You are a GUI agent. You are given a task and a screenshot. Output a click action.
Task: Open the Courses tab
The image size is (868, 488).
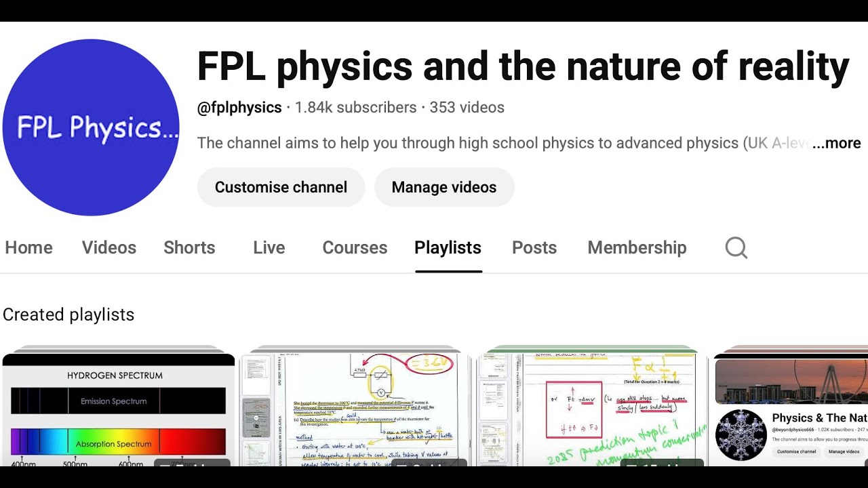click(355, 247)
